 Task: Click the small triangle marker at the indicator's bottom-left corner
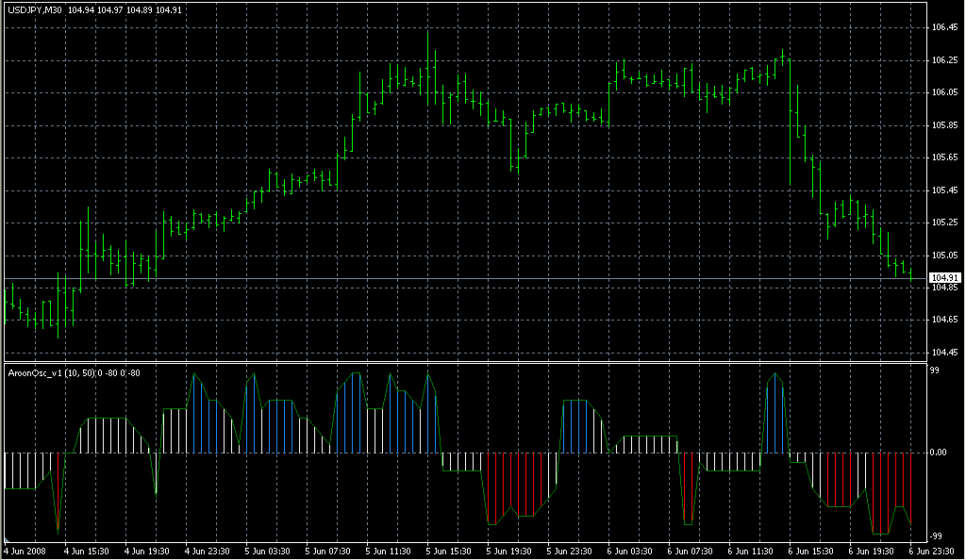pyautogui.click(x=8, y=539)
